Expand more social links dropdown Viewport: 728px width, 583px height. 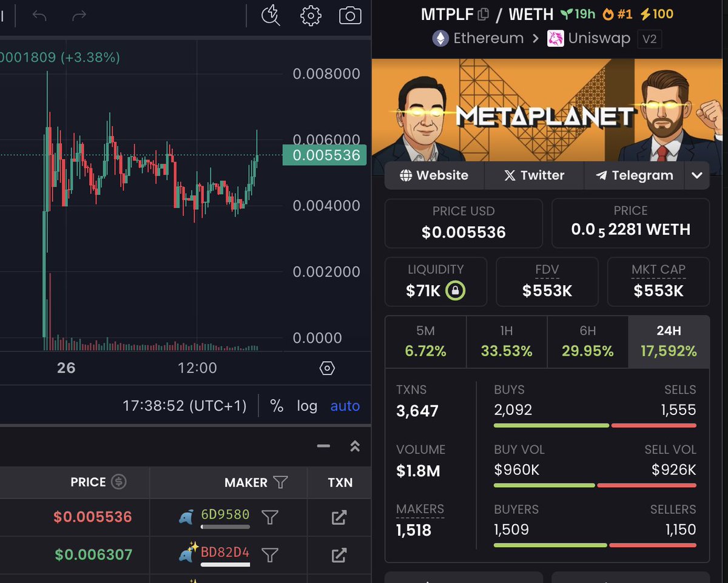point(697,175)
